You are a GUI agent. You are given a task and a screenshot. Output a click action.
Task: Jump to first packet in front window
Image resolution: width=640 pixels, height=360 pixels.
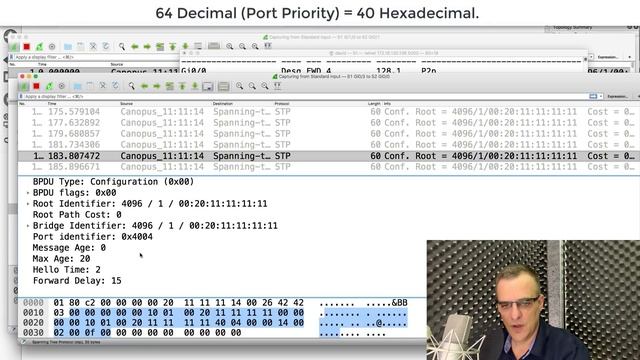click(182, 86)
